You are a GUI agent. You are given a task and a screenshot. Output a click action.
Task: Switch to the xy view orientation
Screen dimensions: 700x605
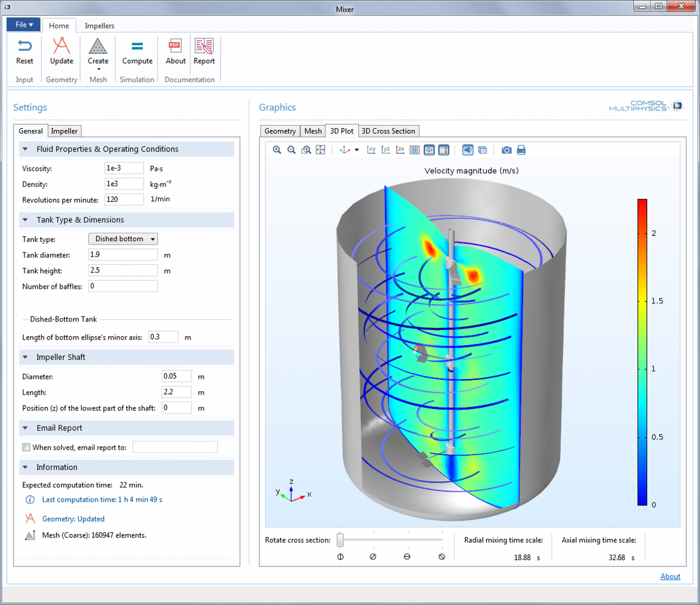click(372, 150)
